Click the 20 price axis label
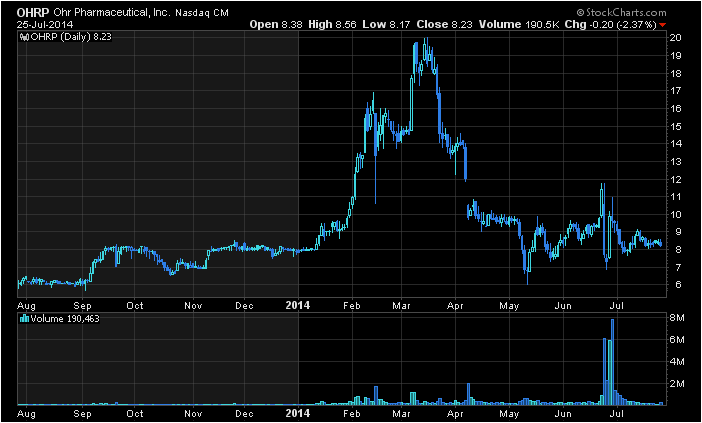Viewport: 702px width, 423px height. tap(676, 38)
